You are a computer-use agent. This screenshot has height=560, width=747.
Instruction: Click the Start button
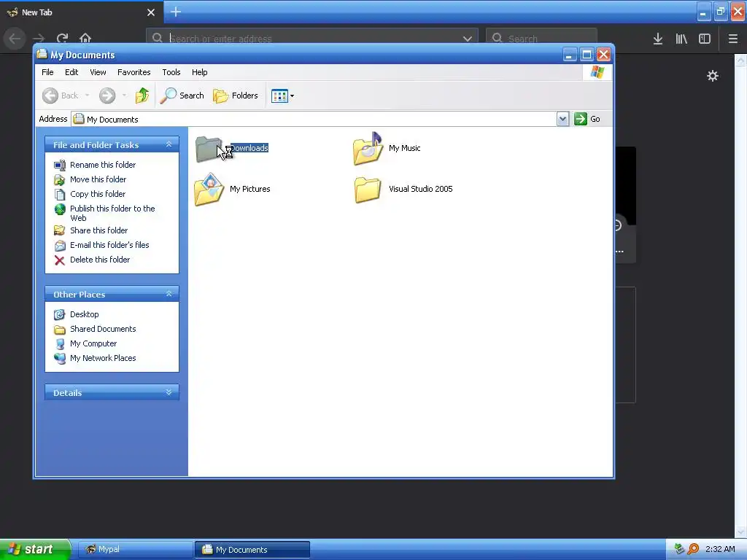pyautogui.click(x=35, y=550)
